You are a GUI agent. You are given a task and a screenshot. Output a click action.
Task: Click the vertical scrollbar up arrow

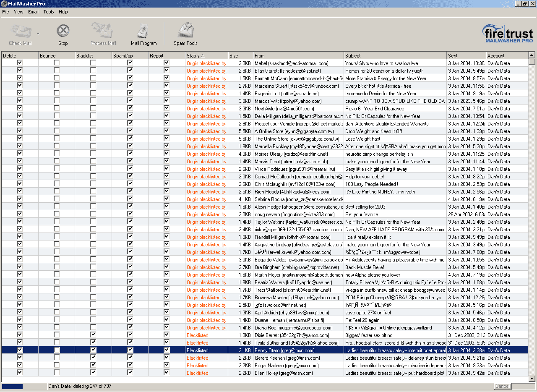point(532,55)
